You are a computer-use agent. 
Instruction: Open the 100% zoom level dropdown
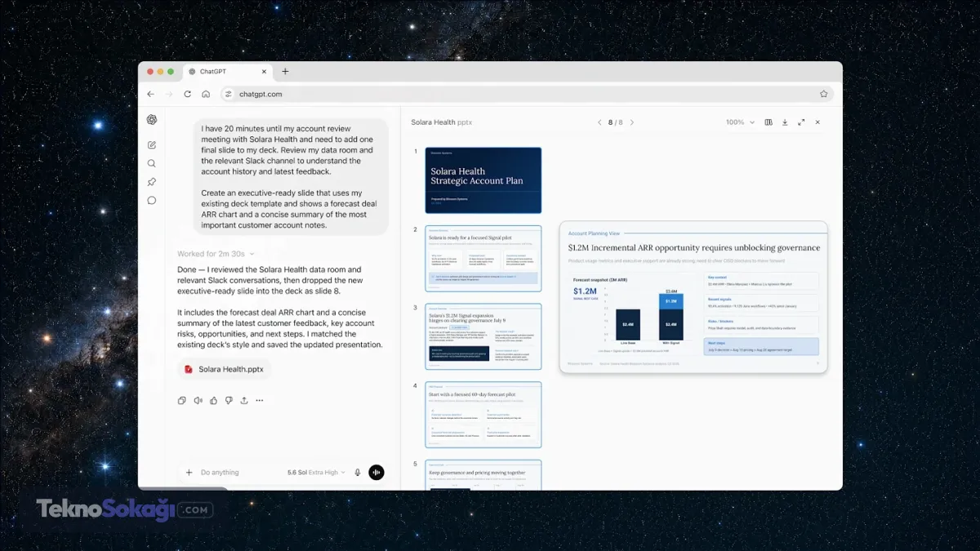(x=741, y=122)
